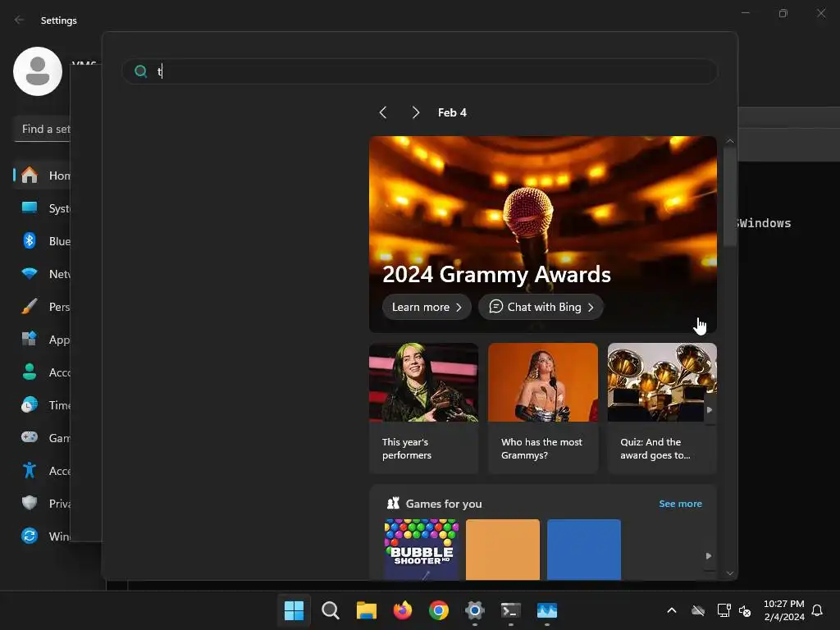Switch to Settings gear icon on taskbar

475,610
